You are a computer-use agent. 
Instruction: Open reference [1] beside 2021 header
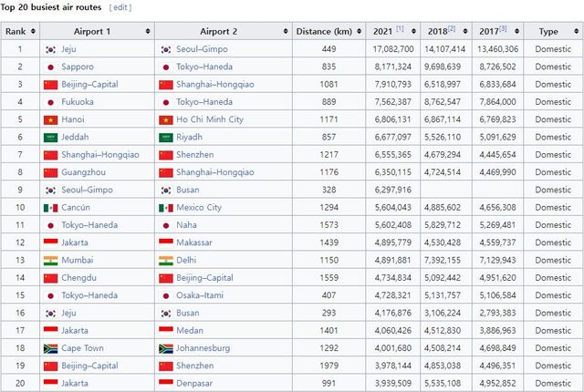[x=400, y=30]
